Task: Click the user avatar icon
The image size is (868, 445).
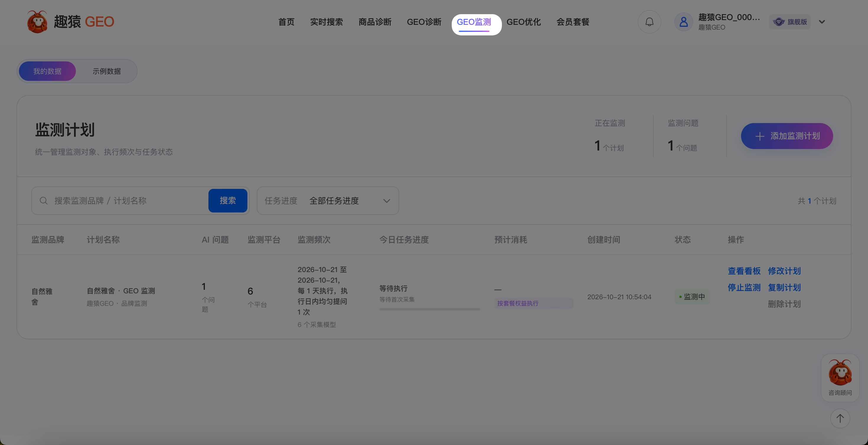Action: 683,22
